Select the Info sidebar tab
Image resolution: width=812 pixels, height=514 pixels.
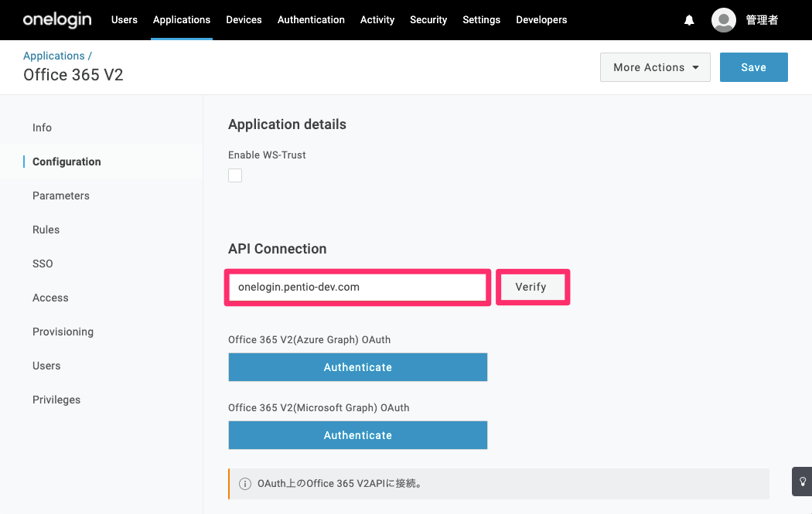(x=42, y=128)
